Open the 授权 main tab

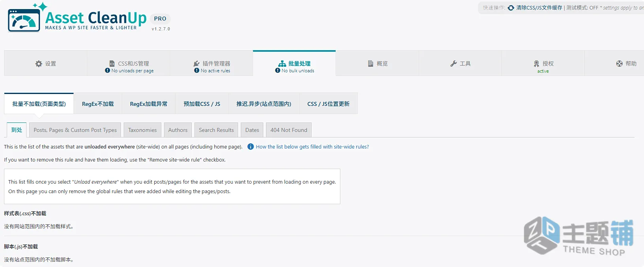(x=543, y=63)
